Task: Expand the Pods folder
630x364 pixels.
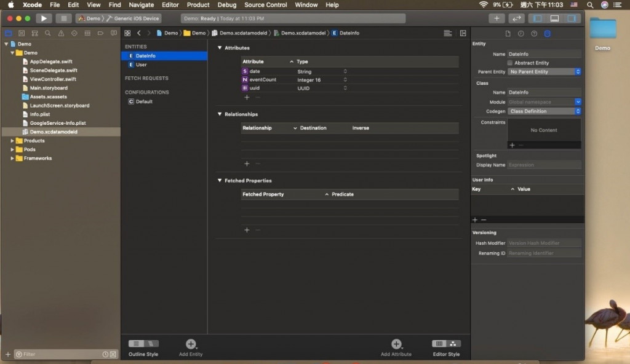Action: (x=12, y=149)
